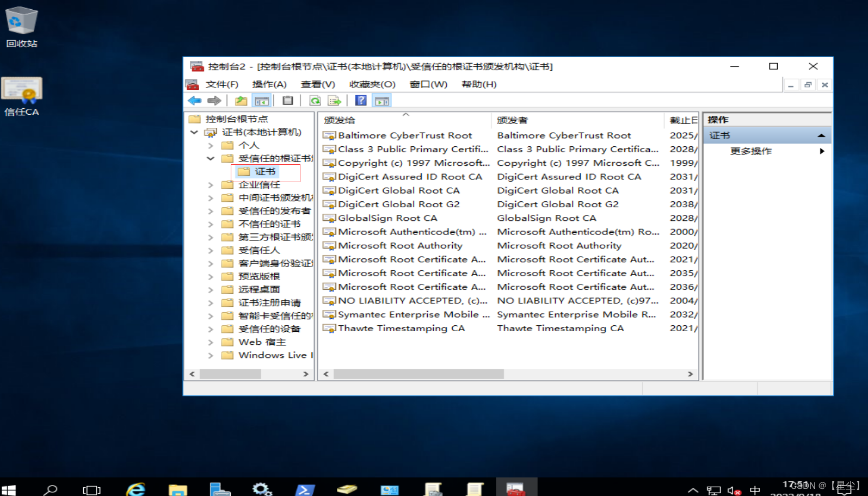Expand the 不信任的证书 node
The height and width of the screenshot is (496, 868).
pos(211,225)
